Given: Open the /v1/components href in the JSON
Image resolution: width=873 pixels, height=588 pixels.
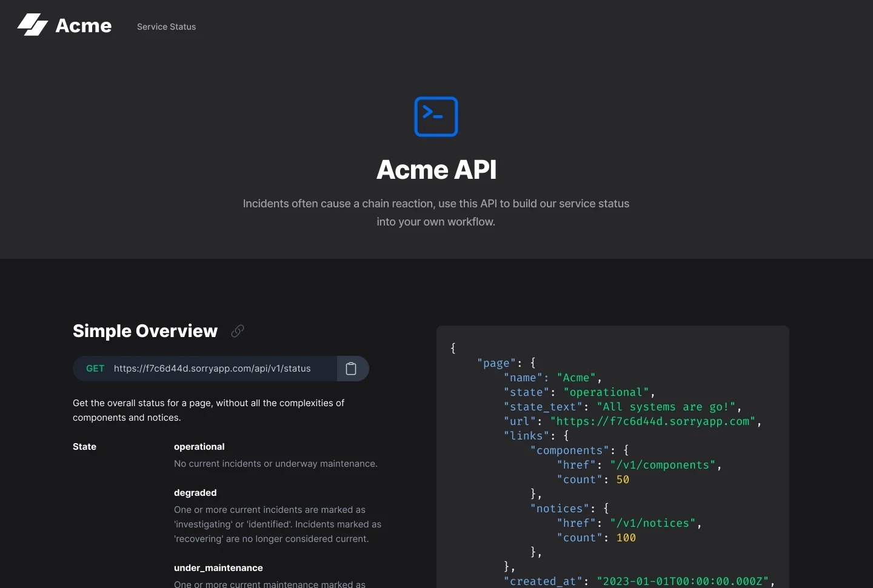Looking at the screenshot, I should pos(663,465).
